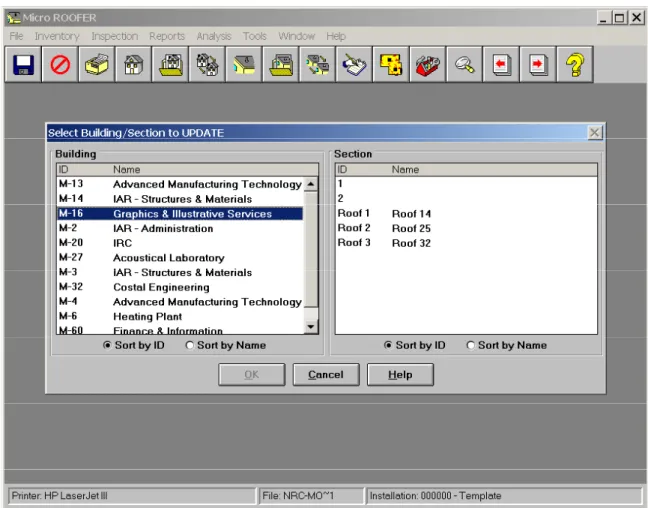The width and height of the screenshot is (648, 508).
Task: Open the Inventory menu
Action: [x=57, y=36]
